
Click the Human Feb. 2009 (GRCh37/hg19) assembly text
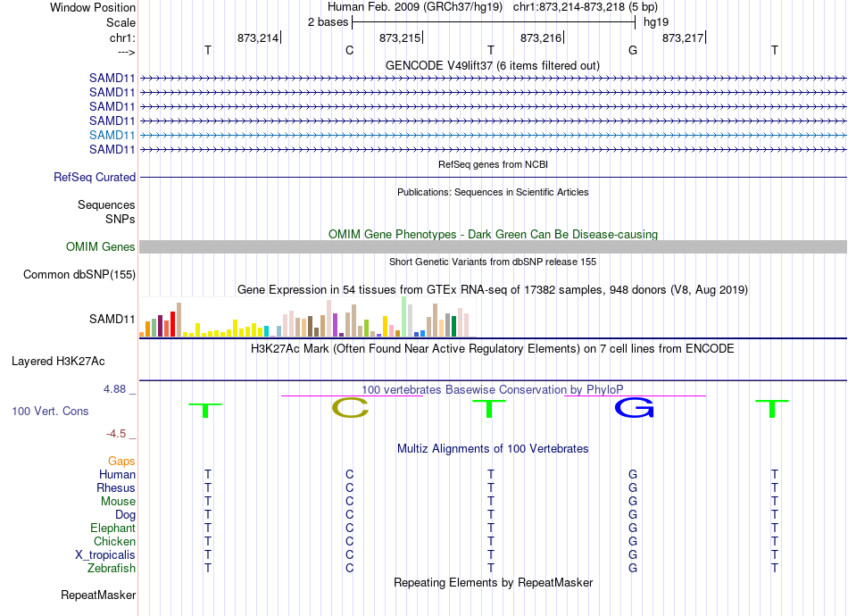pos(415,7)
